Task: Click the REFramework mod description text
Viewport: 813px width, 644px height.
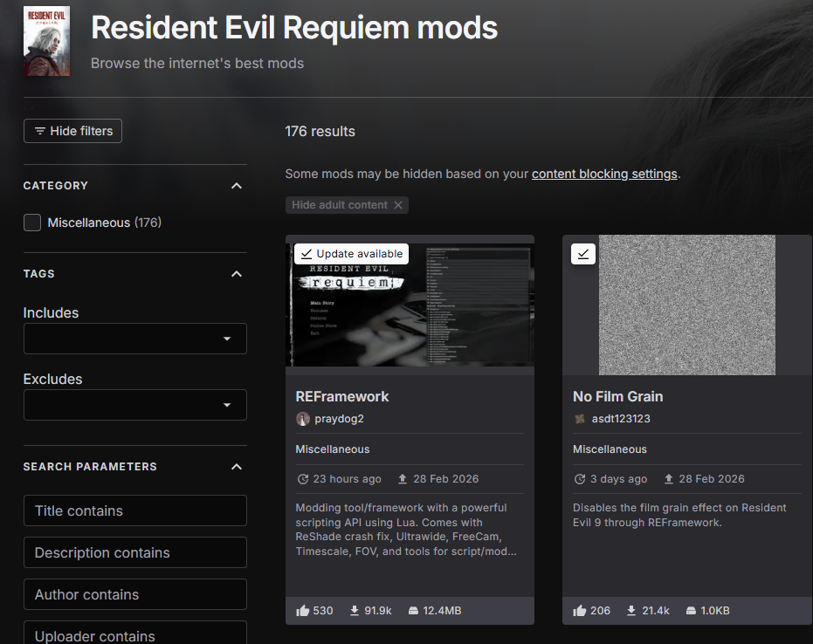Action: pyautogui.click(x=406, y=530)
